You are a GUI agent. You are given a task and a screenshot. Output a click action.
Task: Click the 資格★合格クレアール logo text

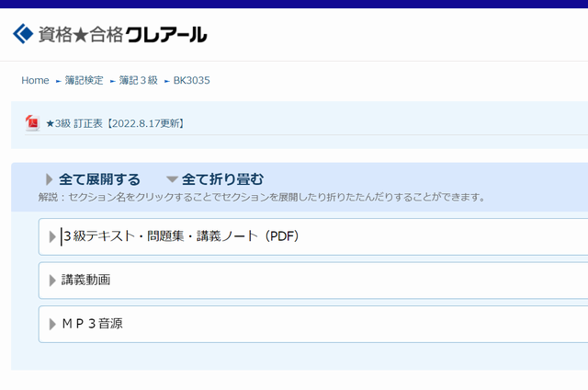coord(122,35)
